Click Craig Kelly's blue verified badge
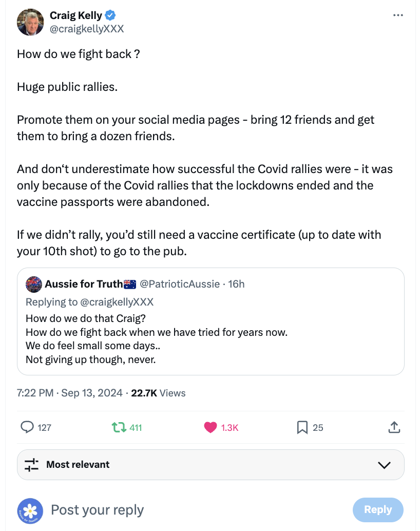This screenshot has width=420, height=531. pos(110,15)
